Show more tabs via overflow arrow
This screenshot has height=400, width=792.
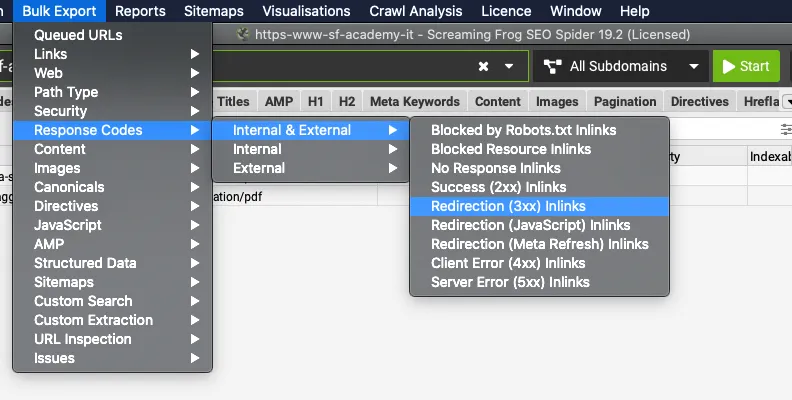point(785,101)
